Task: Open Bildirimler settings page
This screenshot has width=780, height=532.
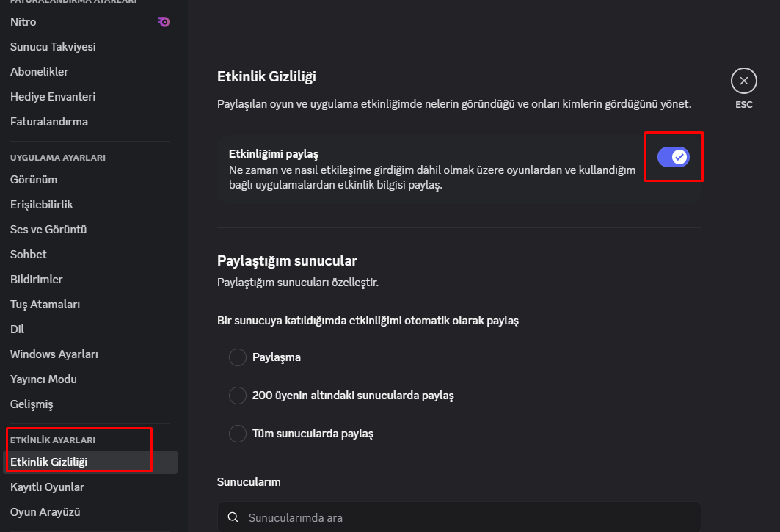Action: [x=37, y=280]
